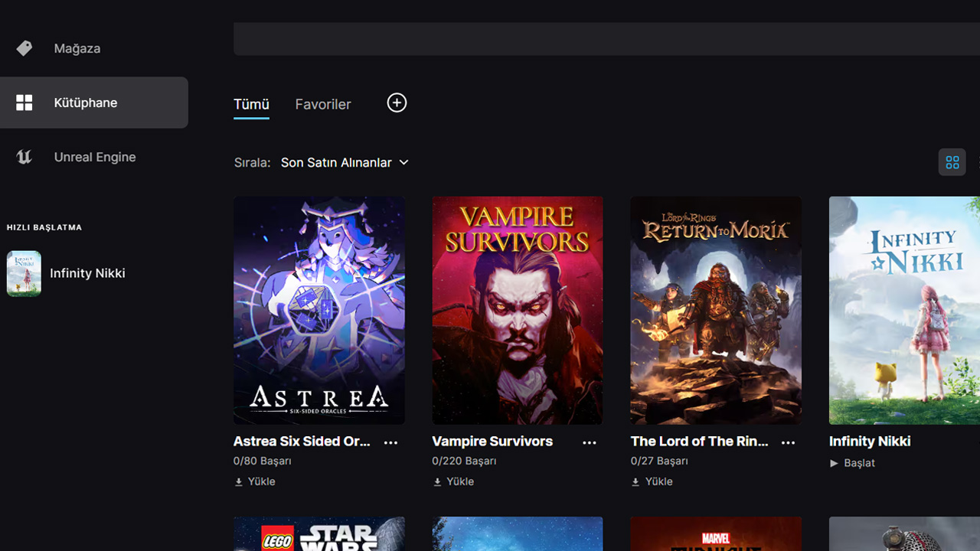The height and width of the screenshot is (551, 980).
Task: Open the Mağaza store tag icon
Action: pos(24,48)
